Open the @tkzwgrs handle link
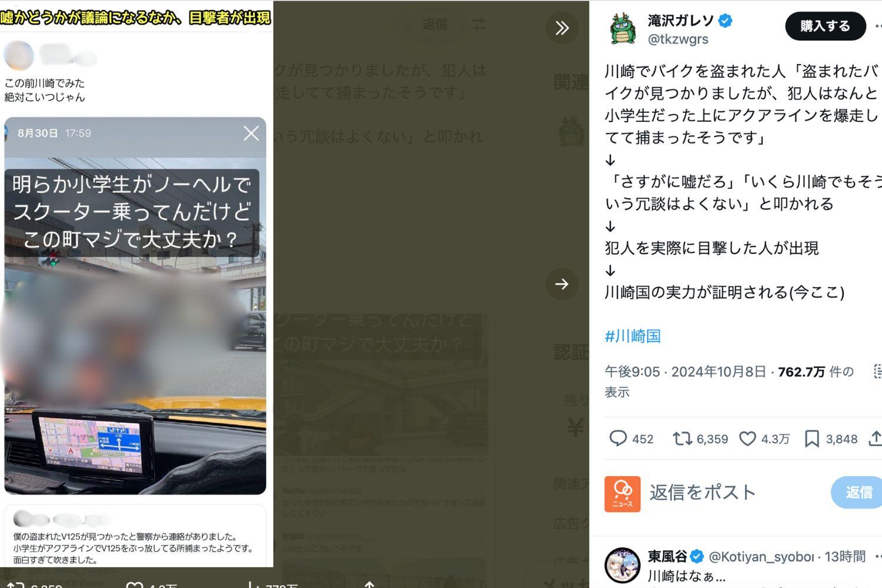Screen dimensions: 882x588 (x=678, y=39)
